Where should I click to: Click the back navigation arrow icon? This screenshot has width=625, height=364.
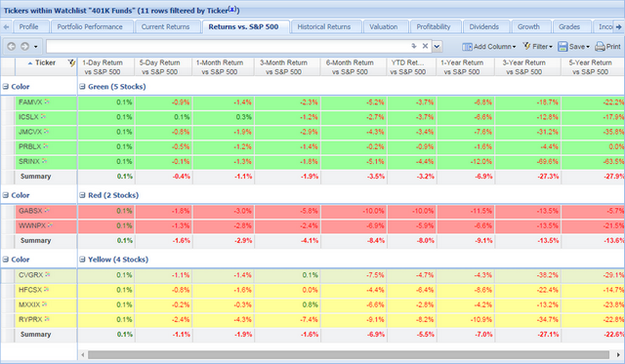click(x=11, y=47)
